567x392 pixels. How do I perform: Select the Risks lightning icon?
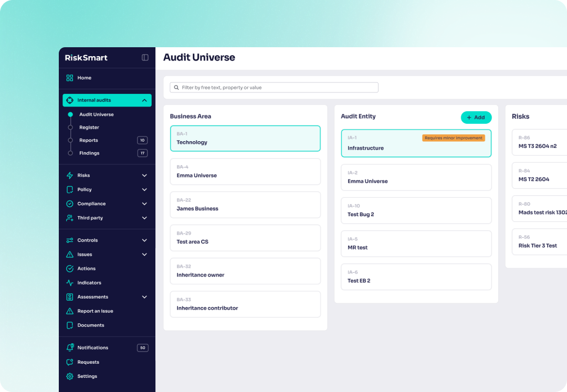click(70, 175)
